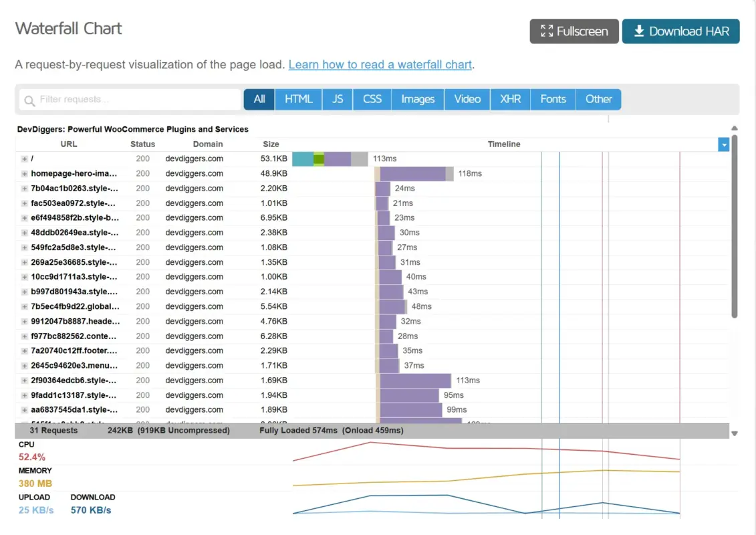Image resolution: width=756 pixels, height=535 pixels.
Task: Click the search magnifier icon in the filter box
Action: tap(30, 100)
